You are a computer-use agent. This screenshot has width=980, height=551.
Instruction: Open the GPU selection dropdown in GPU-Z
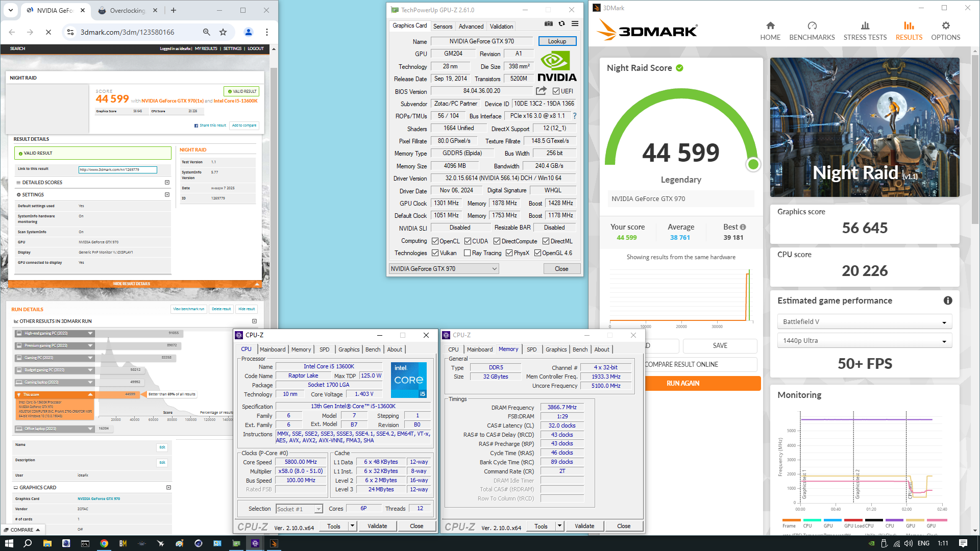[444, 269]
